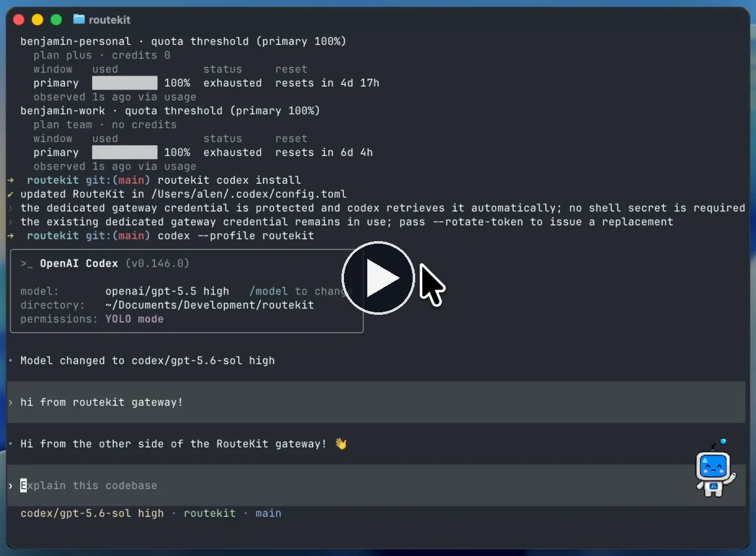
Task: Click the waving hand emoji in the reply
Action: (341, 444)
